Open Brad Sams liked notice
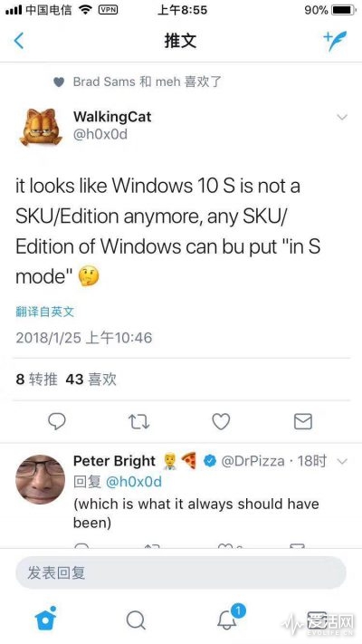362x644 pixels. tap(138, 82)
